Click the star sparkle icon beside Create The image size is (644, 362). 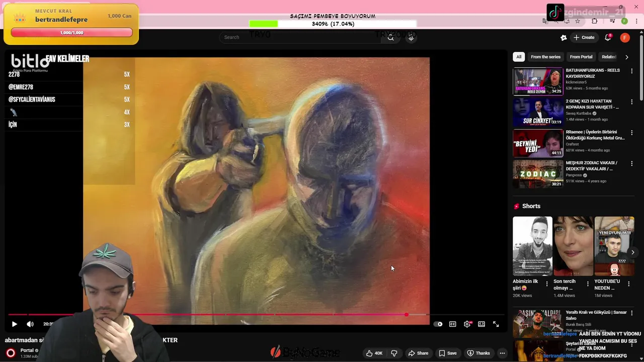point(563,38)
